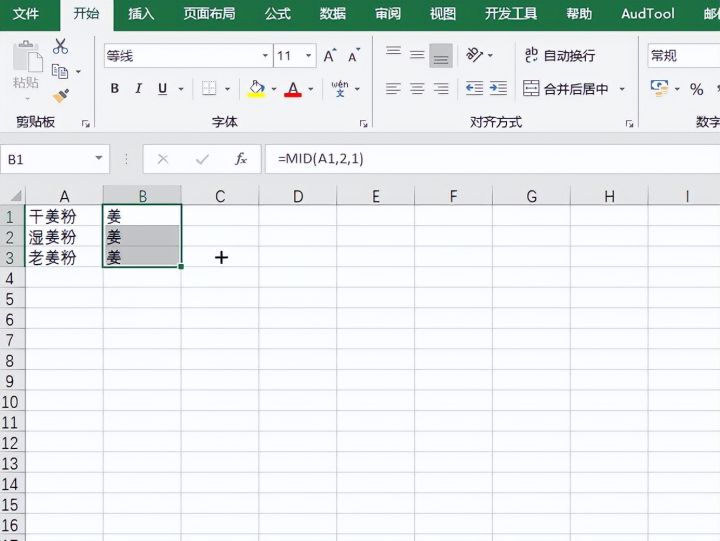Open the 文件 File tab
This screenshot has height=541, width=720.
click(26, 14)
